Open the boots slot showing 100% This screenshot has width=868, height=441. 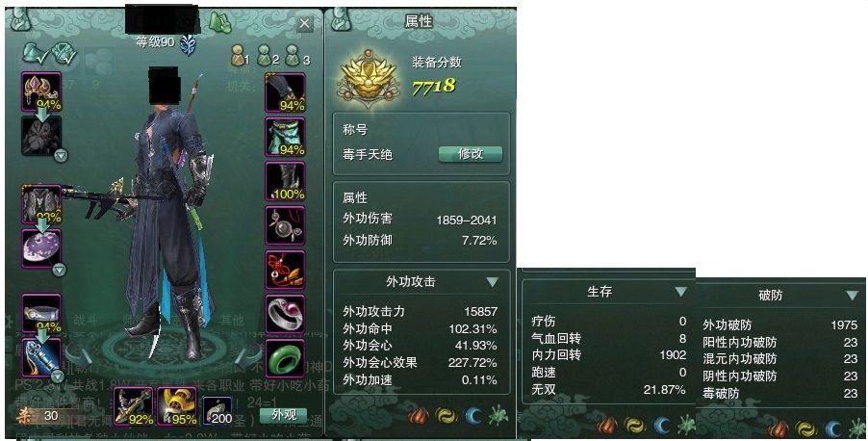pyautogui.click(x=285, y=181)
